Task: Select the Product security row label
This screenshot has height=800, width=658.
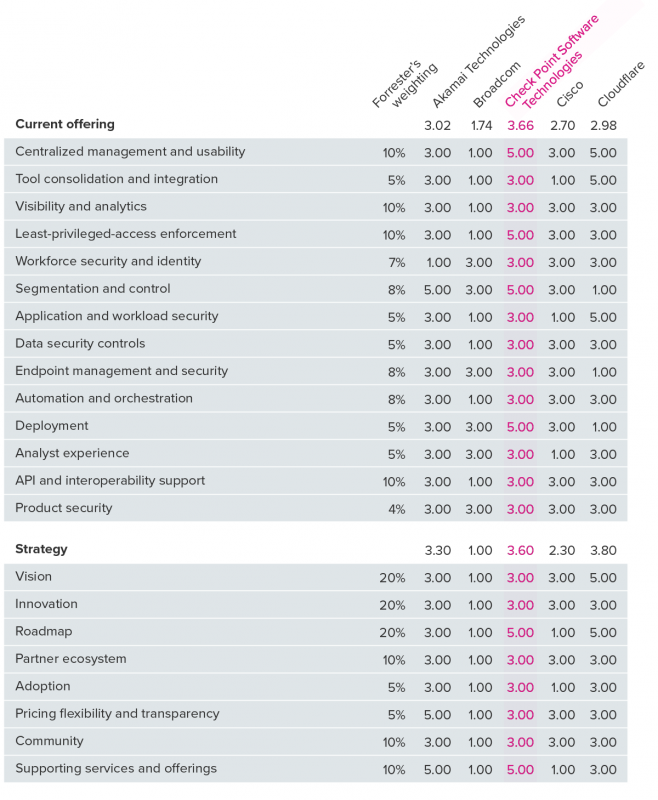Action: pyautogui.click(x=64, y=508)
